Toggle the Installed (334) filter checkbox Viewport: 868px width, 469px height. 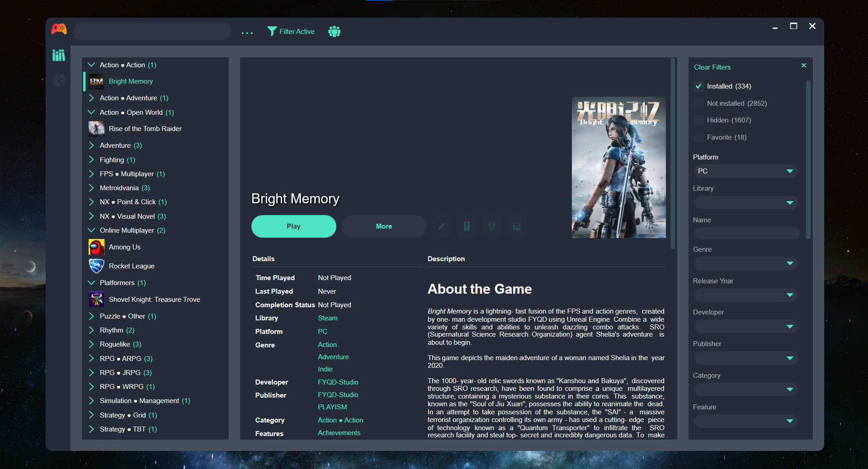(698, 86)
